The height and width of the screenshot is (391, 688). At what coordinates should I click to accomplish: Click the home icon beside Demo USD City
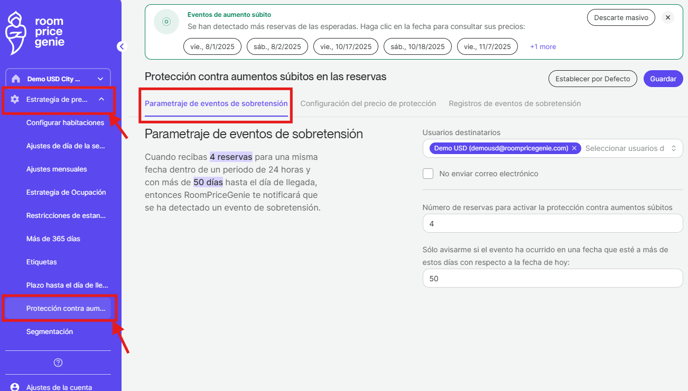[x=16, y=79]
